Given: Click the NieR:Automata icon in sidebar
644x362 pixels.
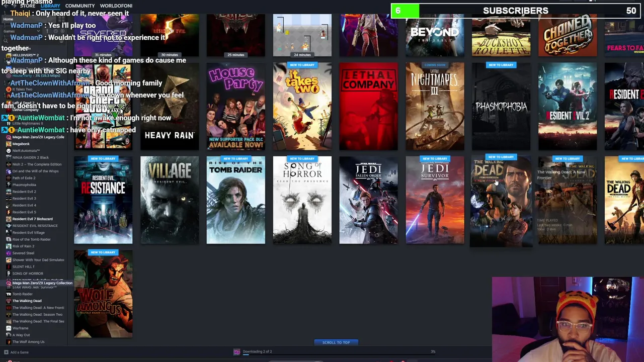Looking at the screenshot, I should click(x=9, y=150).
